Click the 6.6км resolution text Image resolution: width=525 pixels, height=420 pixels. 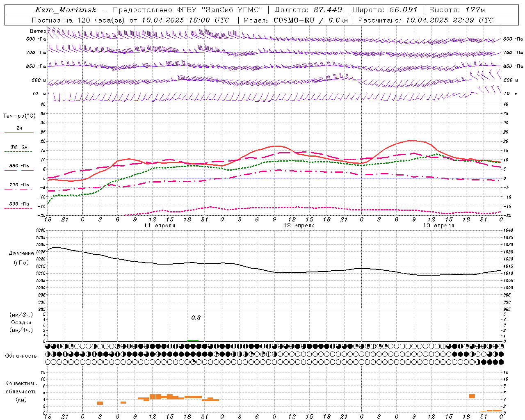coord(338,20)
